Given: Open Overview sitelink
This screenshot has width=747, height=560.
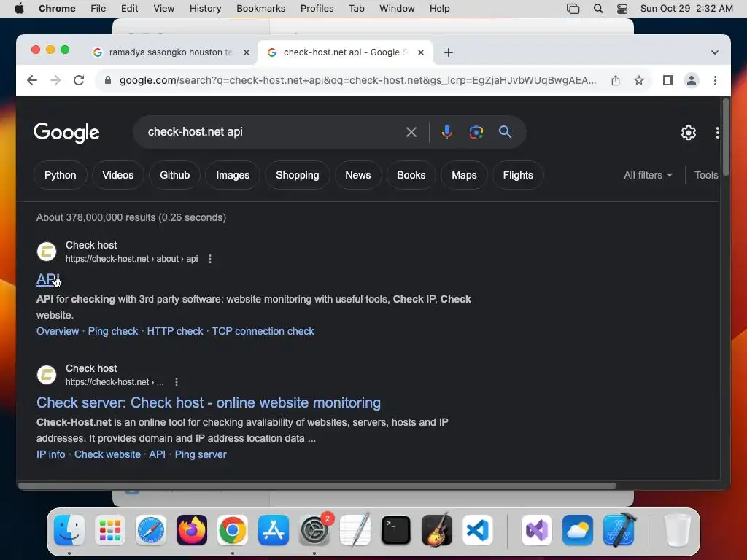Looking at the screenshot, I should click(x=58, y=331).
